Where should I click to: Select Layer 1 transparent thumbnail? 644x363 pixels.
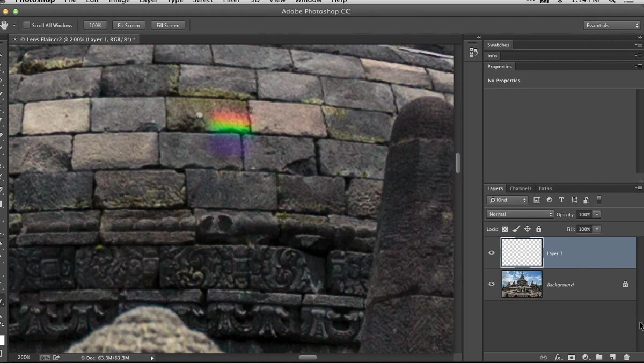522,252
